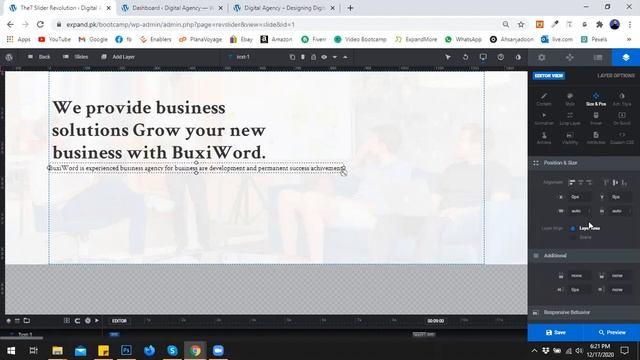Align layer horizontally center
This screenshot has height=360, width=640.
tap(580, 182)
